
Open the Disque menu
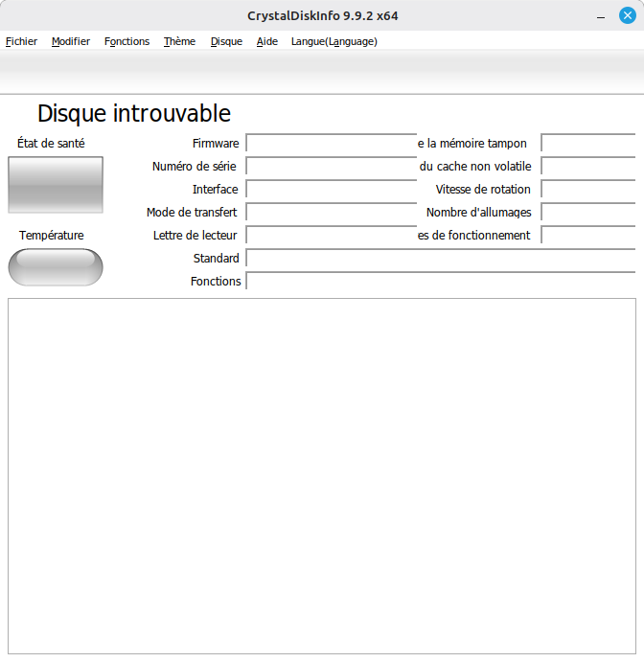point(226,41)
